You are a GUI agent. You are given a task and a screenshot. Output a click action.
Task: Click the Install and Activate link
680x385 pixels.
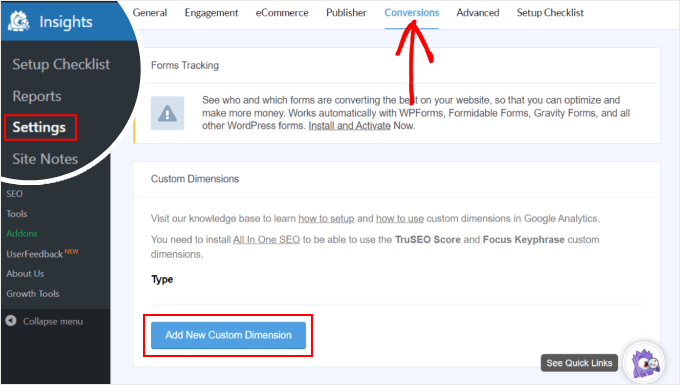[x=350, y=126]
